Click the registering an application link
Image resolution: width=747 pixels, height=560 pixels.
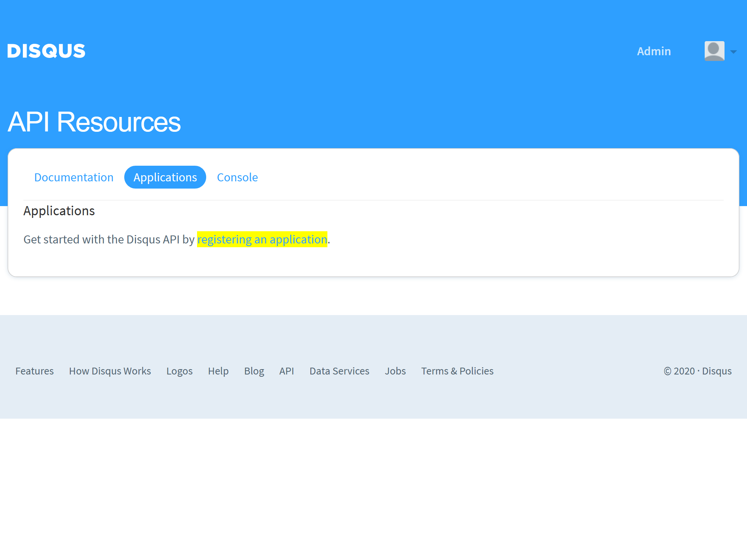point(262,239)
